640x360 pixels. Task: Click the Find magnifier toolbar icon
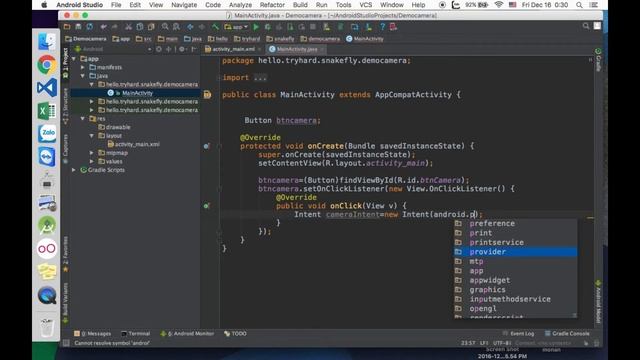[165, 27]
